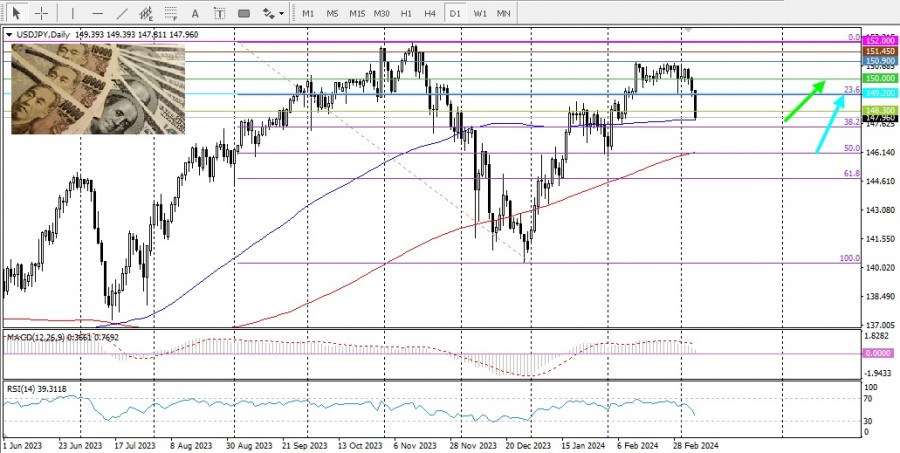
Task: Click the RSI(14) 39.3118 indicator label
Action: pyautogui.click(x=36, y=389)
